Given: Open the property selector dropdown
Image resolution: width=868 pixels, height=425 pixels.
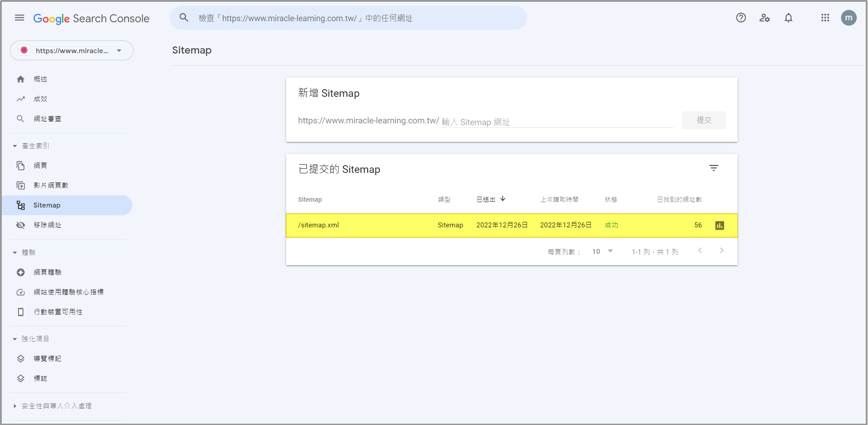Looking at the screenshot, I should tap(72, 50).
